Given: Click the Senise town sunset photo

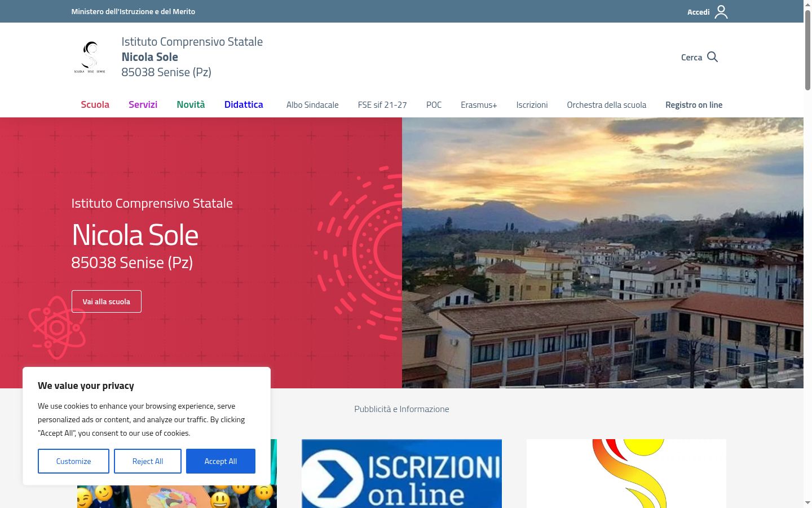Looking at the screenshot, I should pyautogui.click(x=603, y=253).
